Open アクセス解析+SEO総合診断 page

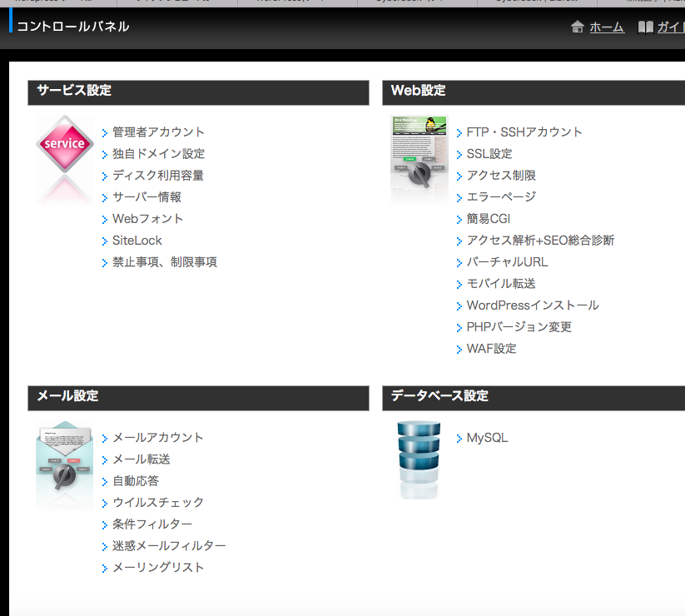pos(540,241)
